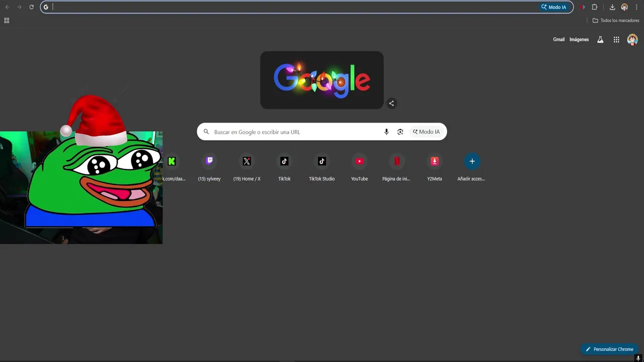Open Google Lens image search icon
644x362 pixels.
pyautogui.click(x=400, y=132)
